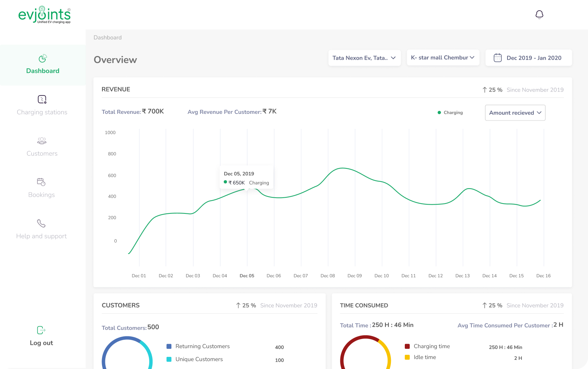
Task: Click the calendar icon in date range
Action: coord(498,58)
